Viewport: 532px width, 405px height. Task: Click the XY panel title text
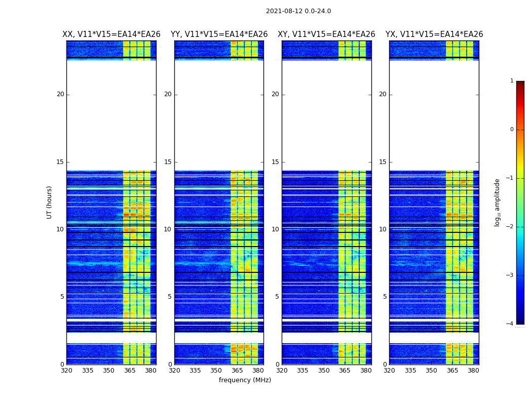(326, 34)
